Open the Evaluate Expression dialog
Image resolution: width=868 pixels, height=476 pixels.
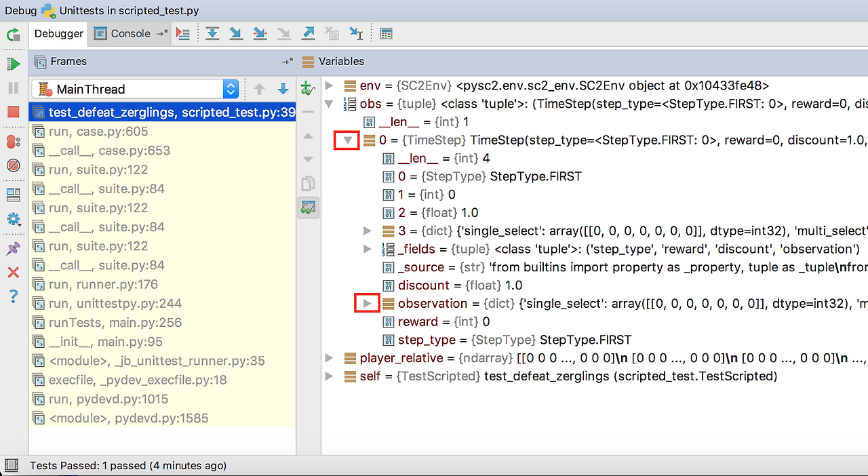tap(386, 34)
